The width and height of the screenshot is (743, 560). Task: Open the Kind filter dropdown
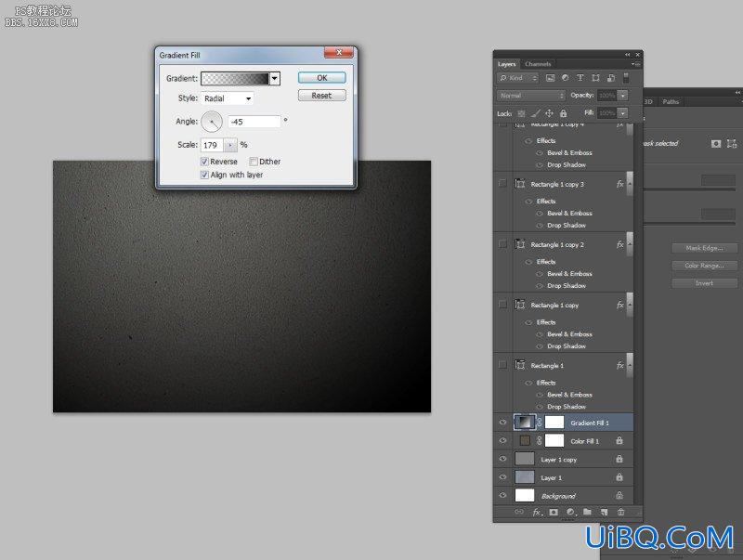pos(518,78)
